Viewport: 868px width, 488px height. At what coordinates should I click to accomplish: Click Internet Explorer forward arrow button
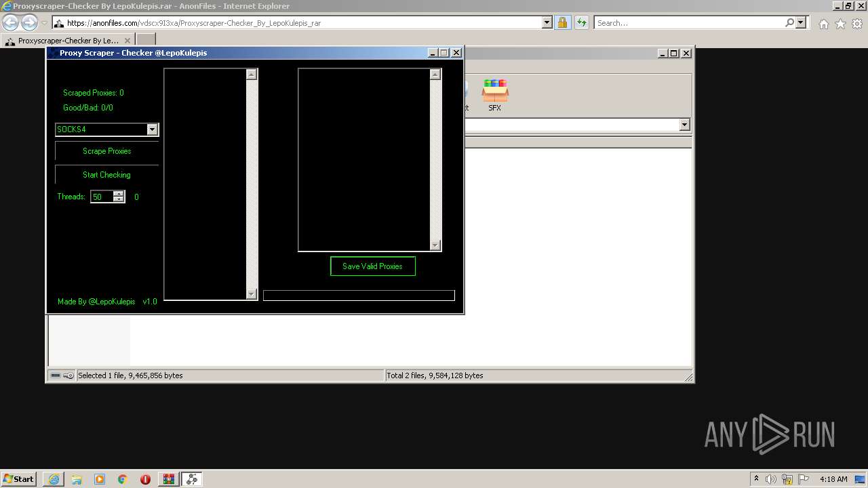pyautogui.click(x=29, y=22)
